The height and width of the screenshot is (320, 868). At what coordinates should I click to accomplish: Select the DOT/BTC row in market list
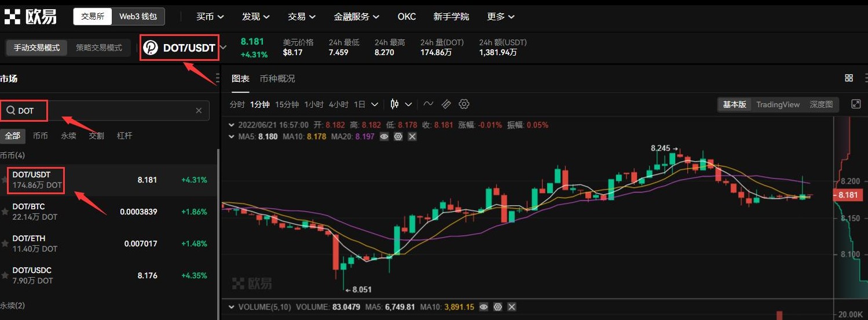pyautogui.click(x=108, y=212)
